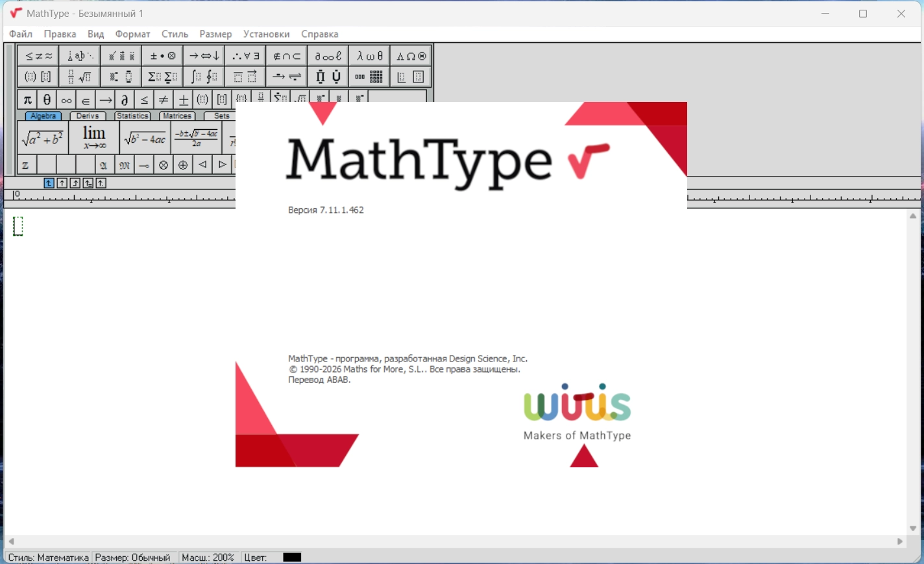Open the miscellaneous symbols palette (∂∞ℓ)
The height and width of the screenshot is (564, 924).
click(x=328, y=56)
